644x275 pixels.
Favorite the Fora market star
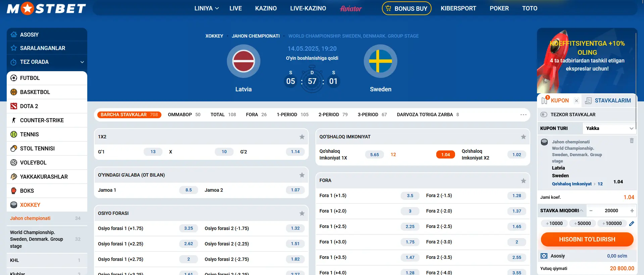click(524, 181)
